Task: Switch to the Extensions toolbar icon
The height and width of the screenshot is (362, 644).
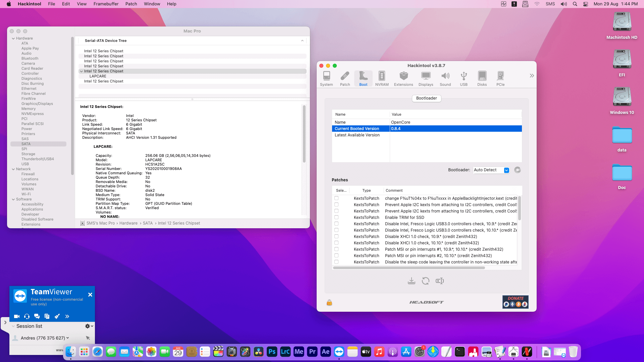Action: [403, 78]
